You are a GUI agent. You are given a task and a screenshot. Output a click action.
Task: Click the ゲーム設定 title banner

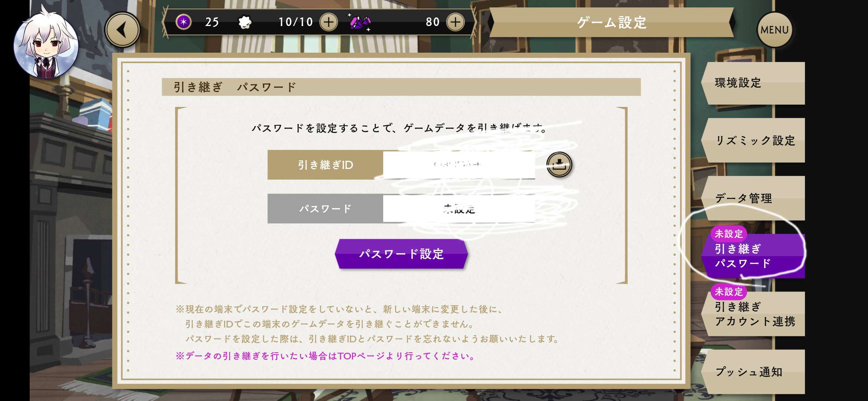pyautogui.click(x=611, y=23)
